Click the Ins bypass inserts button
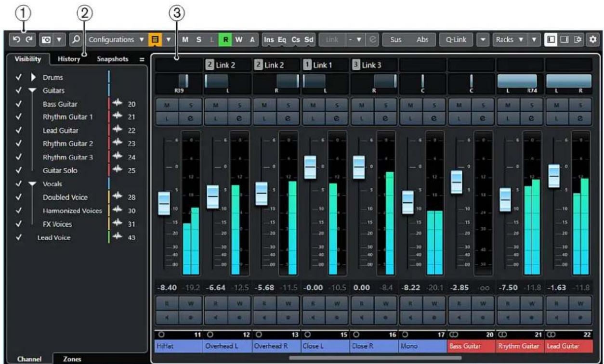Viewport: 604px width, 364px height. [x=268, y=39]
